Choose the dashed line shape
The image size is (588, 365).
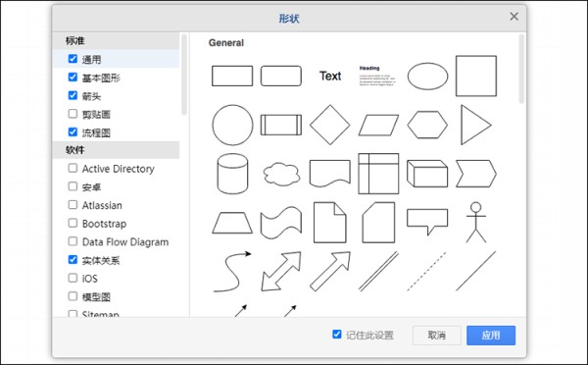pyautogui.click(x=426, y=271)
